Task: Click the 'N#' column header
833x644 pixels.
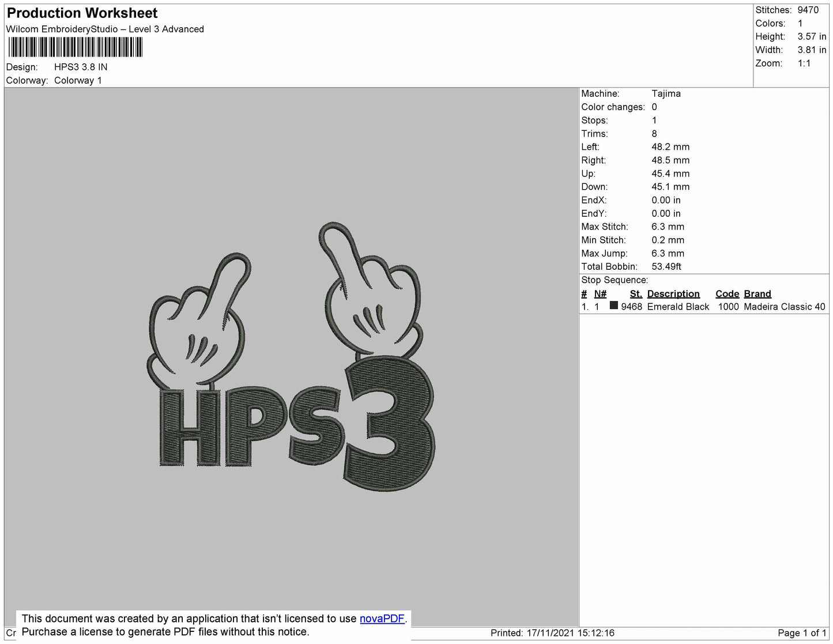Action: (x=600, y=294)
